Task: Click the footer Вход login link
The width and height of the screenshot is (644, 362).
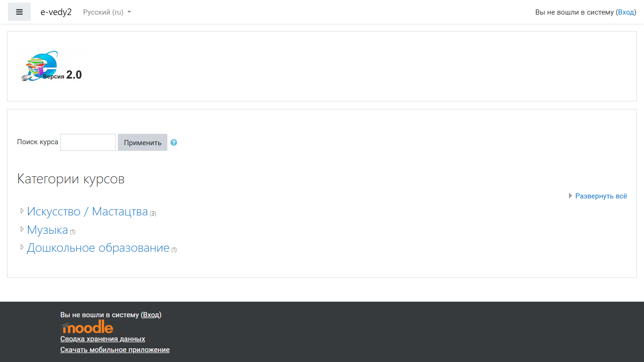Action: tap(151, 315)
